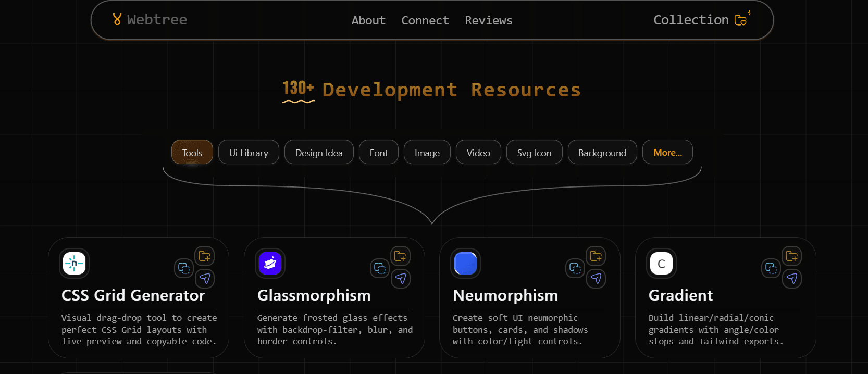Select the Ui Library category tab
The width and height of the screenshot is (868, 374).
point(249,153)
